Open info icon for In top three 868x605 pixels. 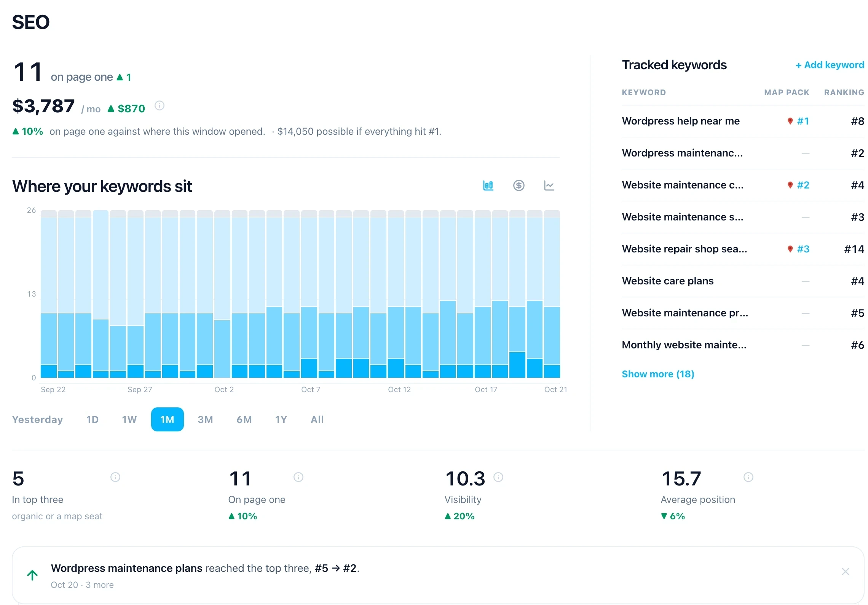point(115,477)
